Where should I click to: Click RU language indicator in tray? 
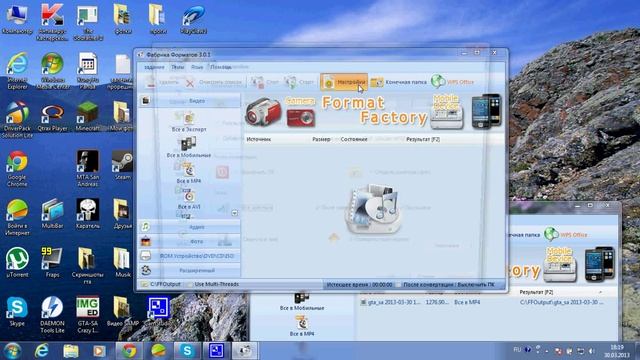pos(517,350)
